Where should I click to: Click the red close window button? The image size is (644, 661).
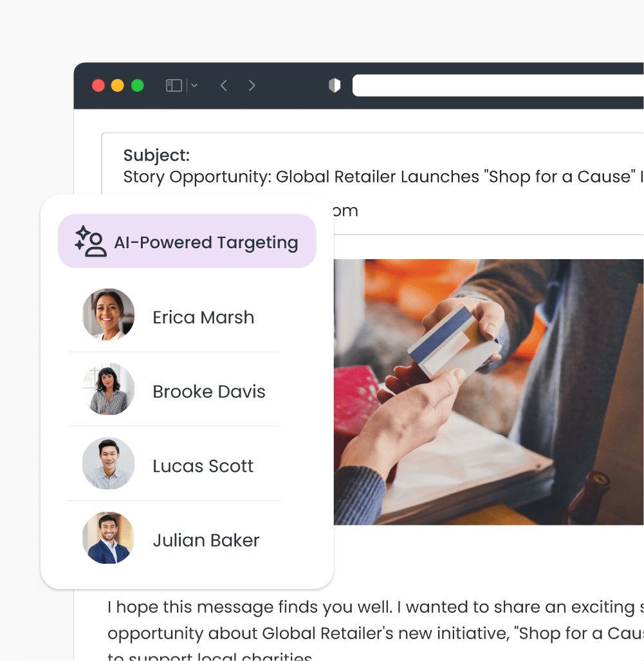98,86
